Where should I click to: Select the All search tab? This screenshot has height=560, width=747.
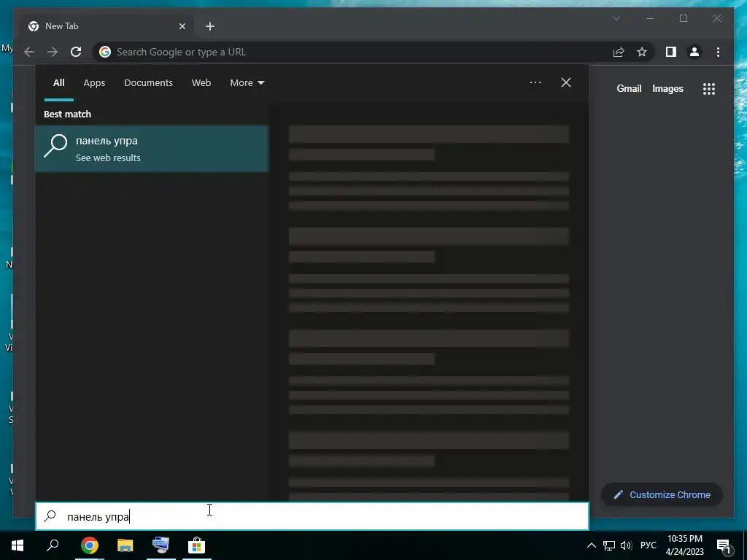pos(58,83)
